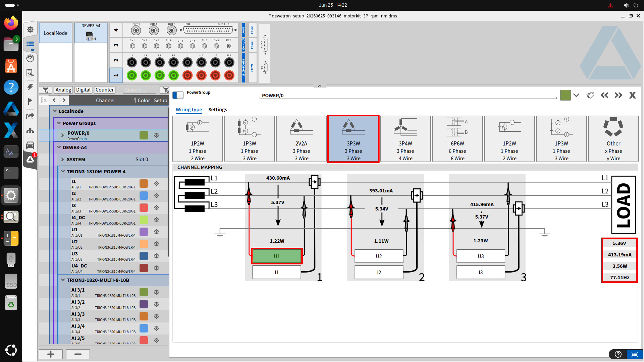Select the LocalNode tab
The width and height of the screenshot is (644, 362).
tap(55, 33)
